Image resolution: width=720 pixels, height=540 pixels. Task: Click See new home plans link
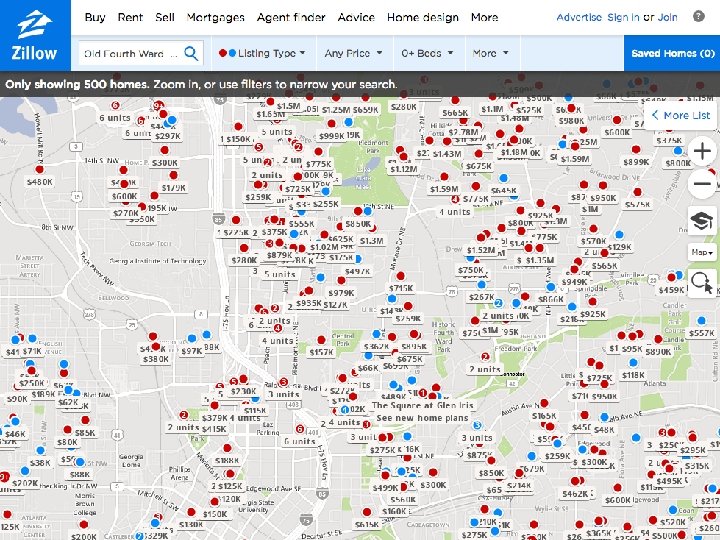click(422, 418)
